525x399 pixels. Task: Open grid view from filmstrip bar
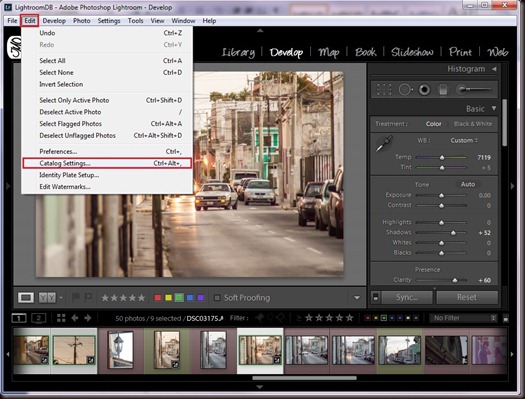61,318
